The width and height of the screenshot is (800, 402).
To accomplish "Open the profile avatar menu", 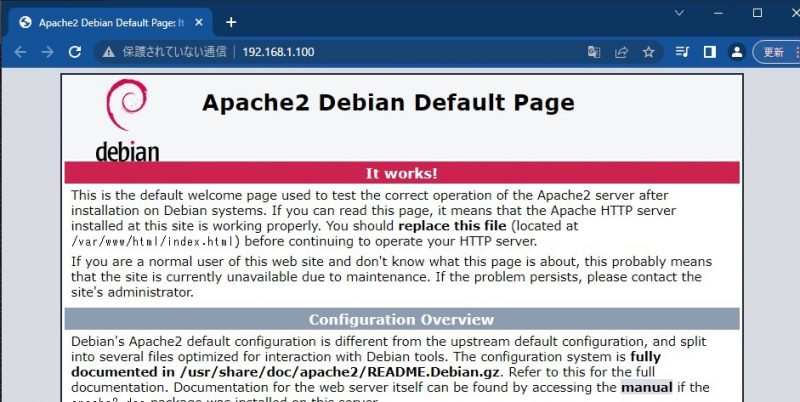I will tap(737, 52).
